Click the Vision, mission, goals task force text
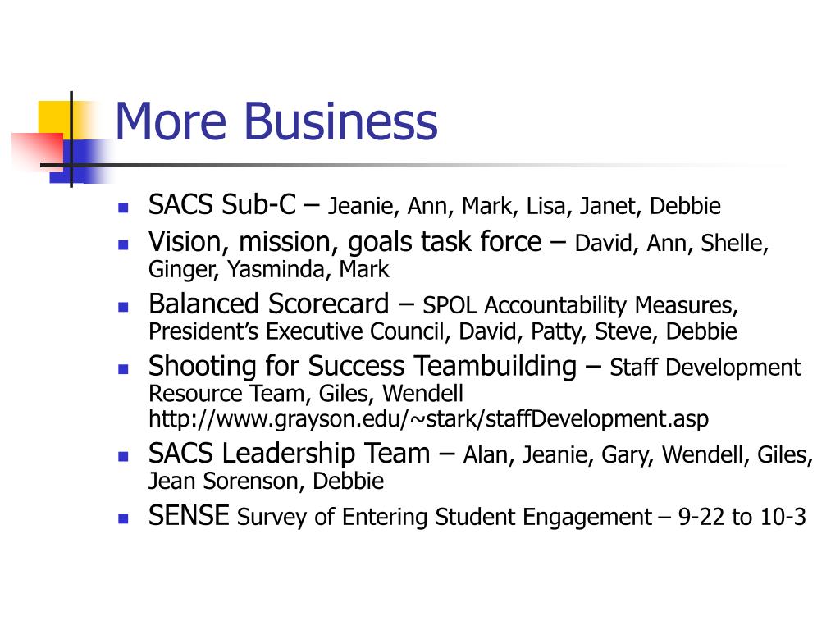Screen dimensions: 840x630 tap(345, 242)
